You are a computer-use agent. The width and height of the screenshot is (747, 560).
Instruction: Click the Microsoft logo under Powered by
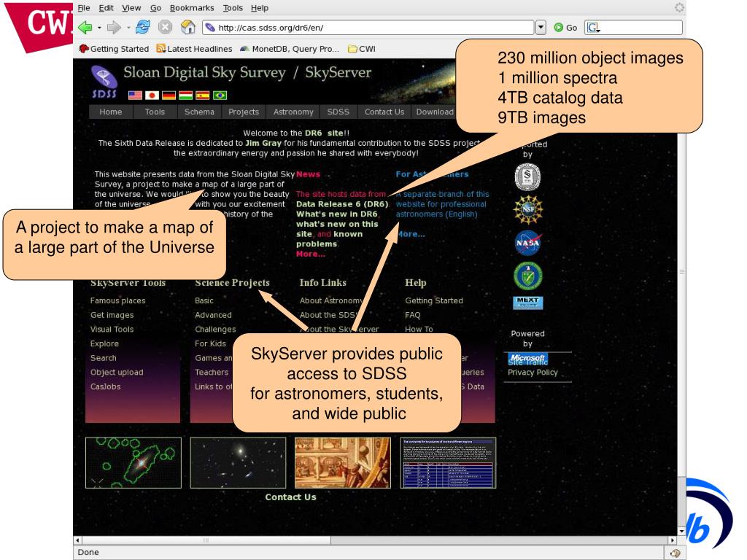point(528,358)
